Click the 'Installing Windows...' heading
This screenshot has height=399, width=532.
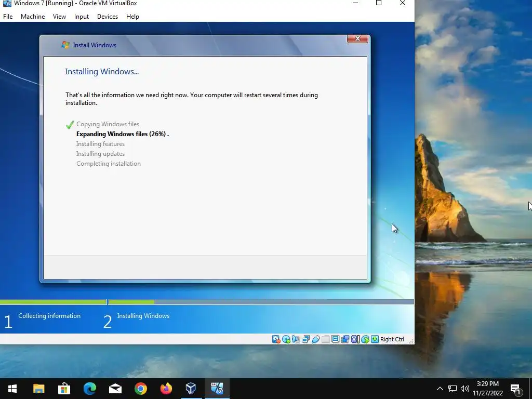pos(102,72)
